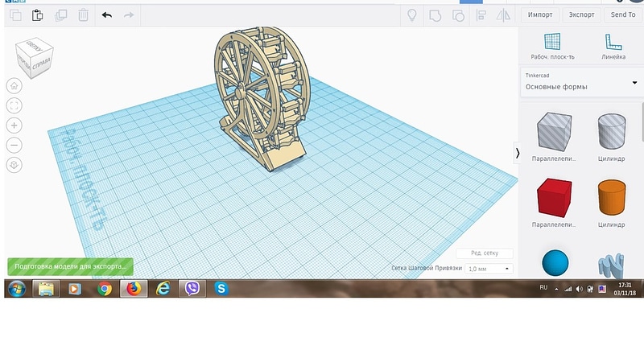Viewport: 644px width, 362px height.
Task: Show hidden tray icons arrow
Action: pyautogui.click(x=556, y=289)
